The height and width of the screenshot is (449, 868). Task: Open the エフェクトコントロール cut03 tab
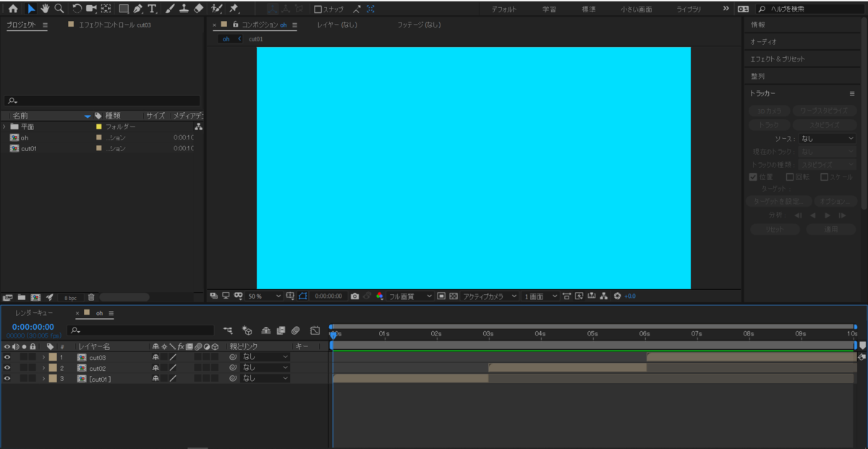tap(114, 25)
